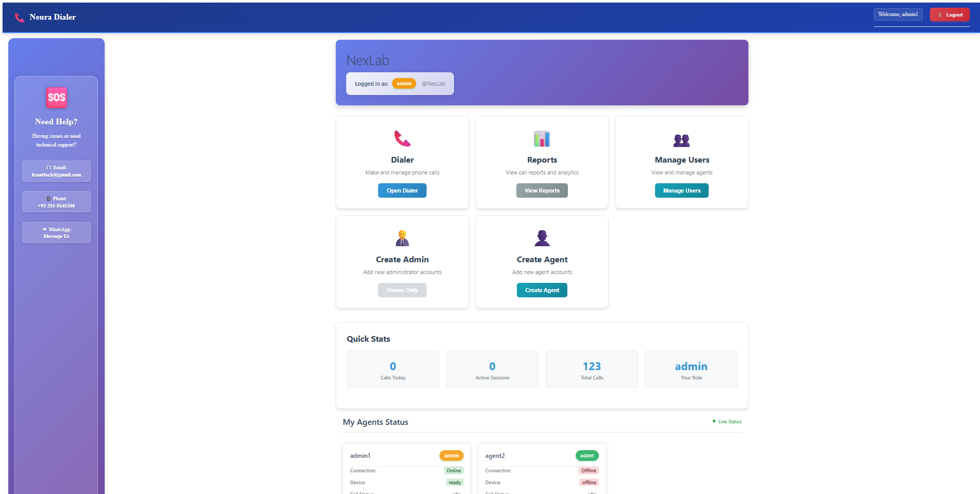Click the Create Admin person icon
The width and height of the screenshot is (980, 494).
[x=402, y=238]
